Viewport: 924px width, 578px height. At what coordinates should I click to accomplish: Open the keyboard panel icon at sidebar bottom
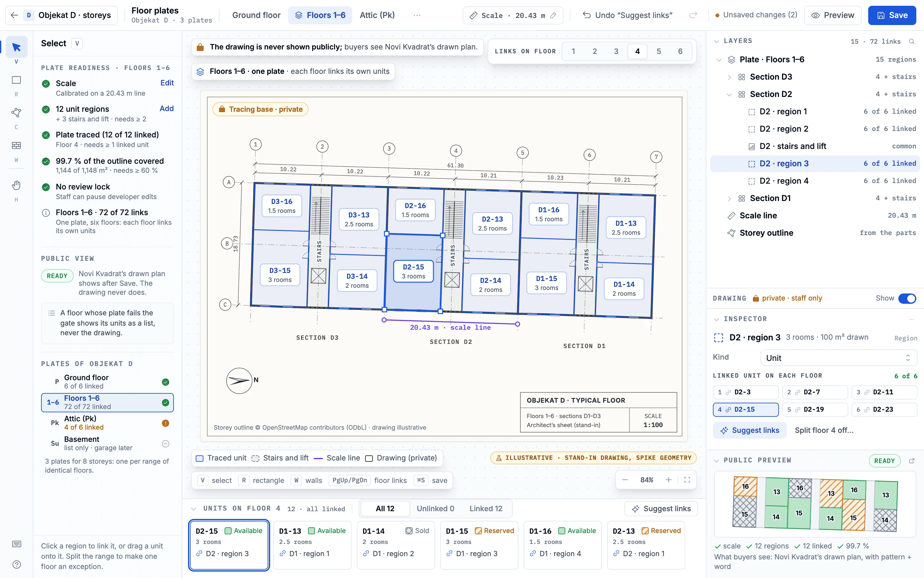click(x=16, y=544)
